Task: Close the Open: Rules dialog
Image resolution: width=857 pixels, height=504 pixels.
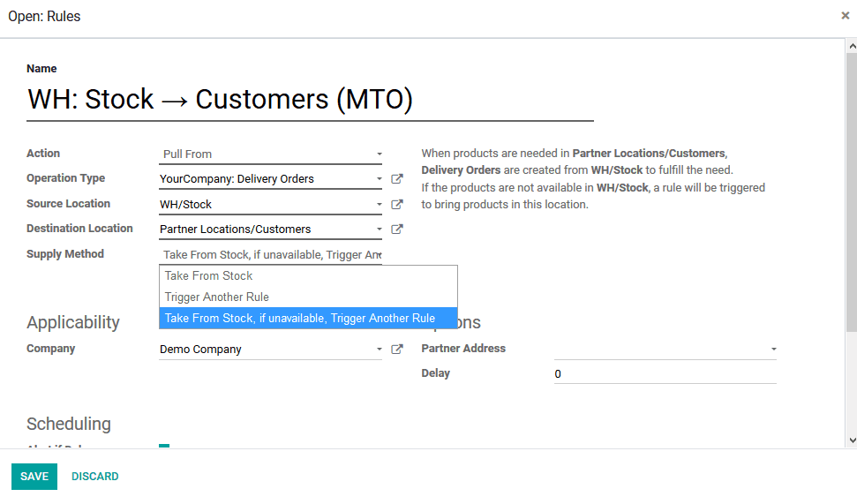Action: 845,15
